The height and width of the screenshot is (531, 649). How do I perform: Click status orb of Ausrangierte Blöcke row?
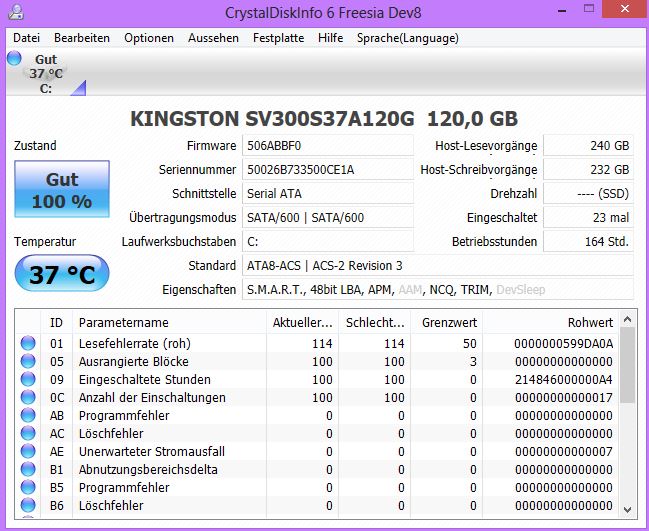pos(28,361)
